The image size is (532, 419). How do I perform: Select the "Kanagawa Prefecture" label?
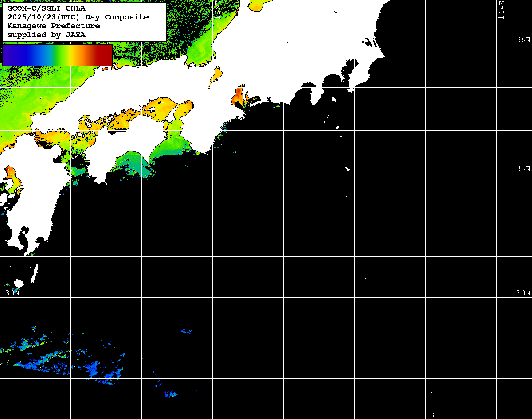click(x=54, y=26)
